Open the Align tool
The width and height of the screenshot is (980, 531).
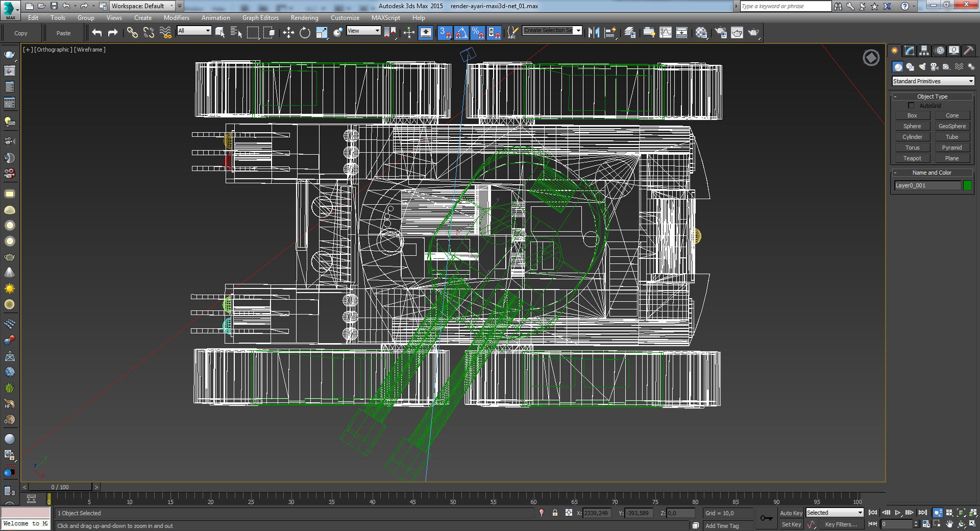(x=610, y=33)
